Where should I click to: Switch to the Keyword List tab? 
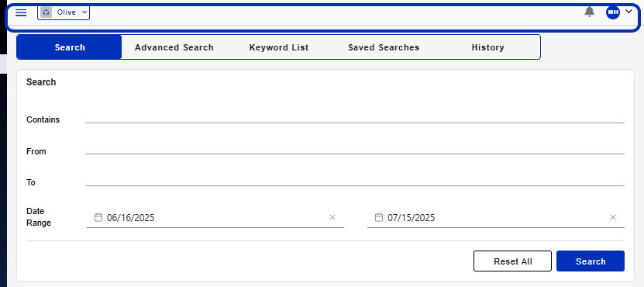tap(279, 47)
